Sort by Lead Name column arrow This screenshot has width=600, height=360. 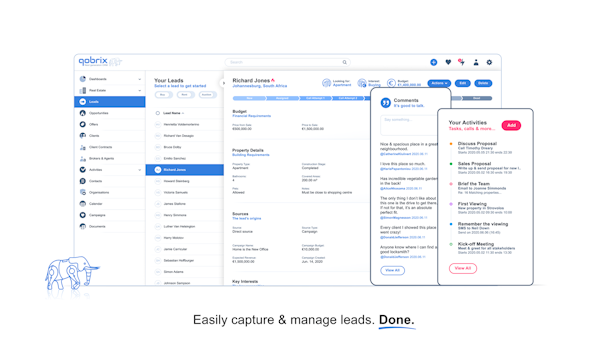click(183, 113)
